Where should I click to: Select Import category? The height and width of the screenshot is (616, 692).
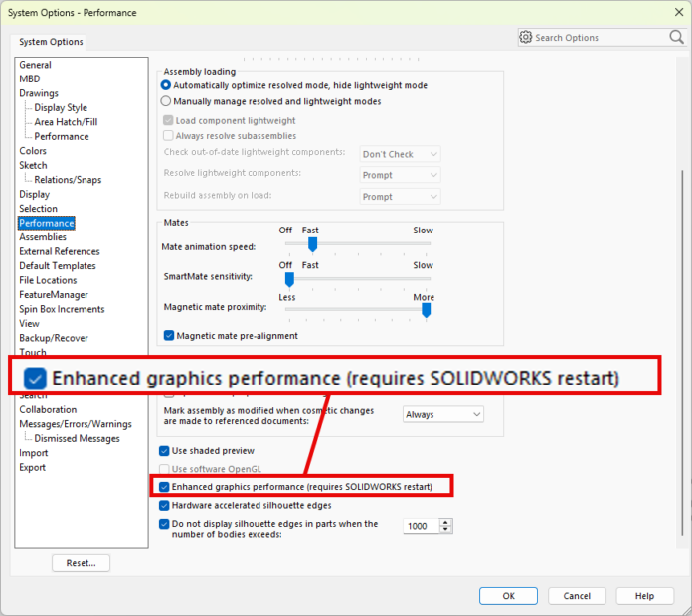[33, 453]
